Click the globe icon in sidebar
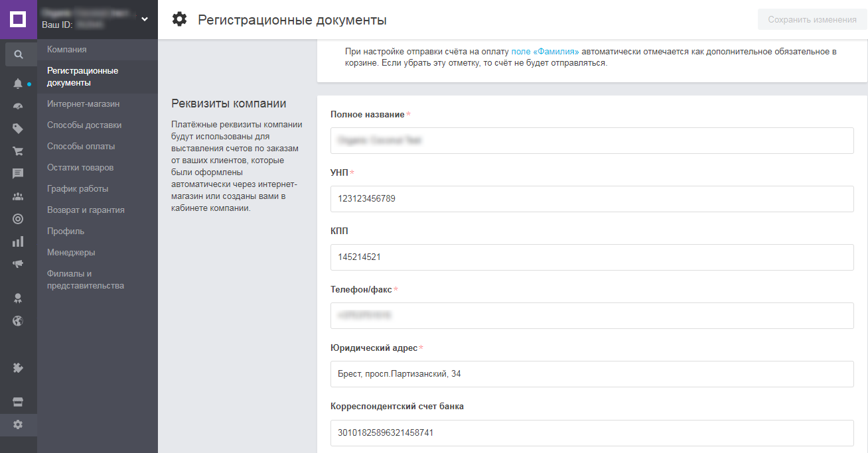The image size is (868, 453). click(x=19, y=321)
